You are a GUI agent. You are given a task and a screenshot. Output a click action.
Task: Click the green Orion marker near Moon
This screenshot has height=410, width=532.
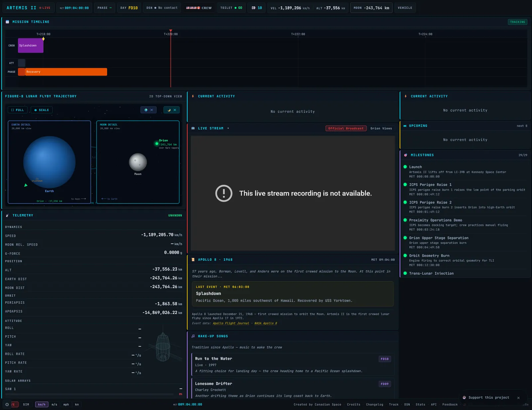point(157,144)
